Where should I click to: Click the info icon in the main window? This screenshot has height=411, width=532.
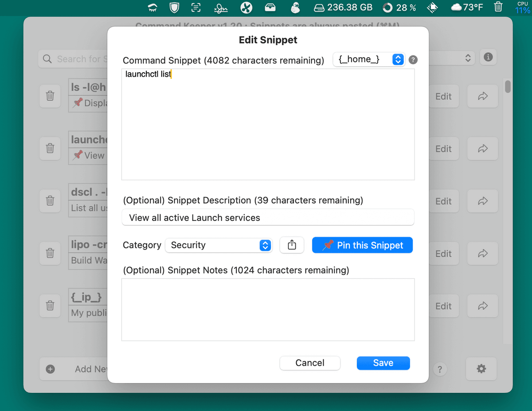488,57
